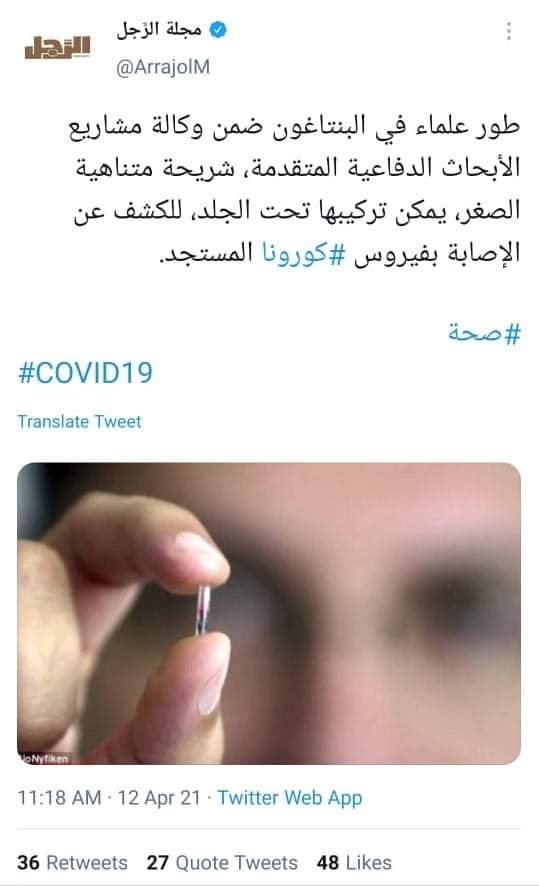Image resolution: width=539 pixels, height=886 pixels.
Task: View the 36 Retweets list
Action: pyautogui.click(x=72, y=863)
